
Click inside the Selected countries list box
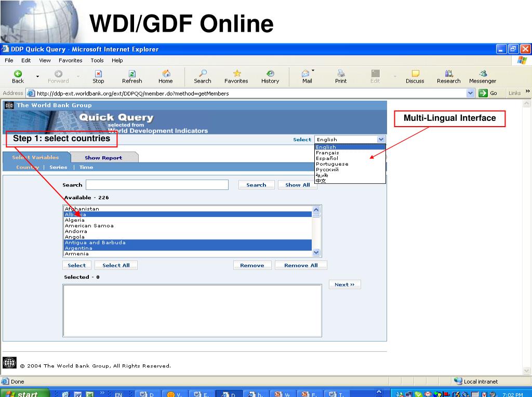pos(192,310)
